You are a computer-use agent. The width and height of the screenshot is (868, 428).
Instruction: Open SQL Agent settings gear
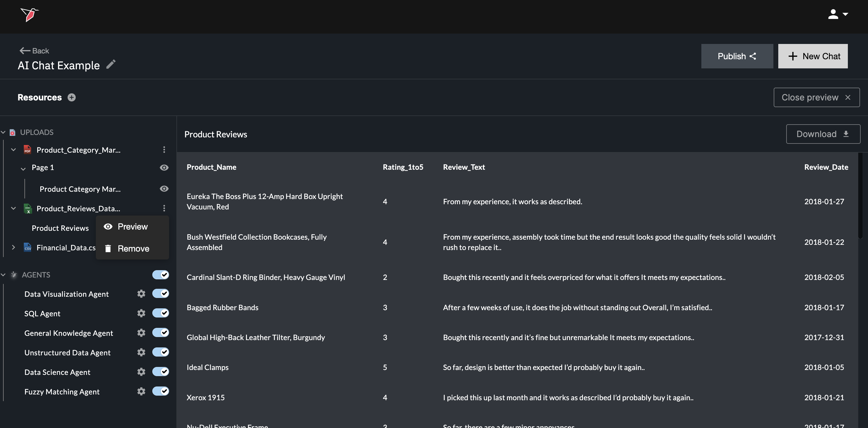pos(141,313)
